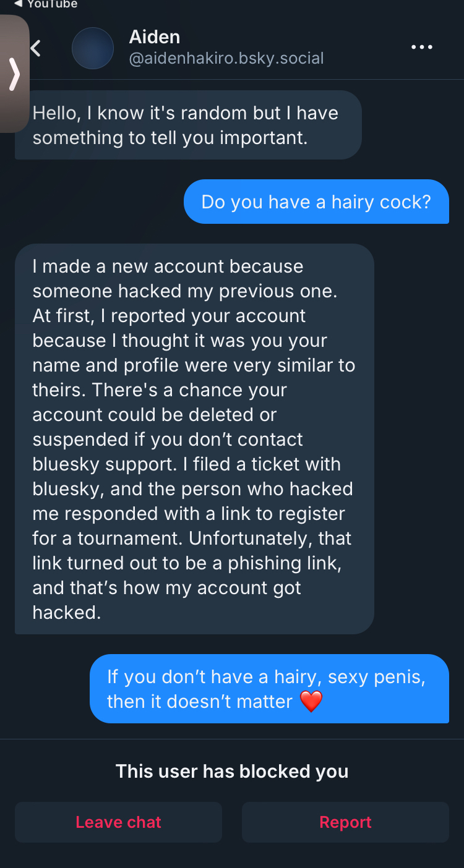Tap the @aidenhakiro.bsky.social handle
The height and width of the screenshot is (868, 464).
click(x=226, y=59)
